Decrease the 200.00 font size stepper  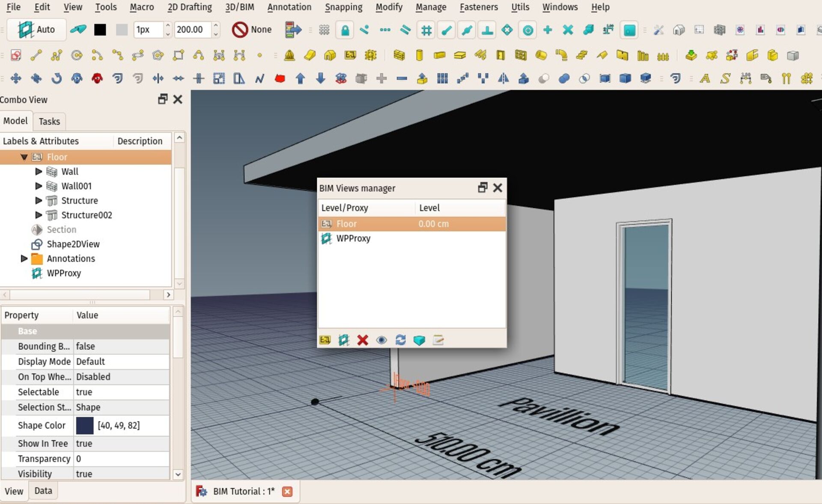coord(216,34)
